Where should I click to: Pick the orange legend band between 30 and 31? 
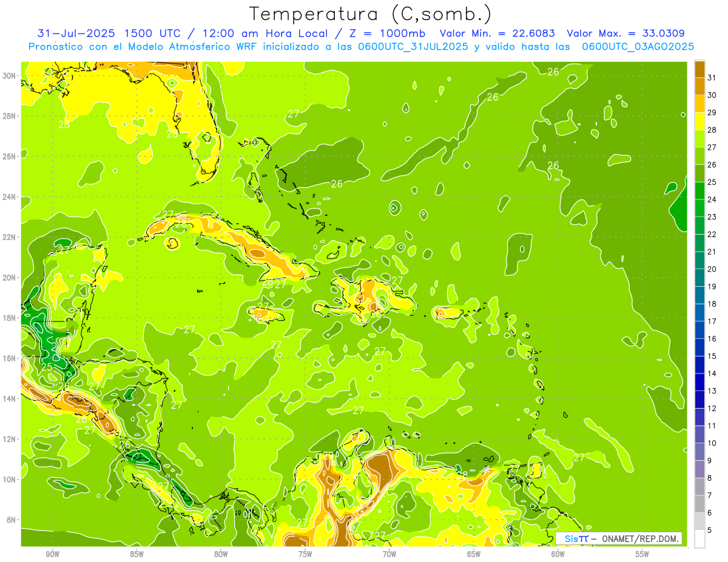coord(699,86)
